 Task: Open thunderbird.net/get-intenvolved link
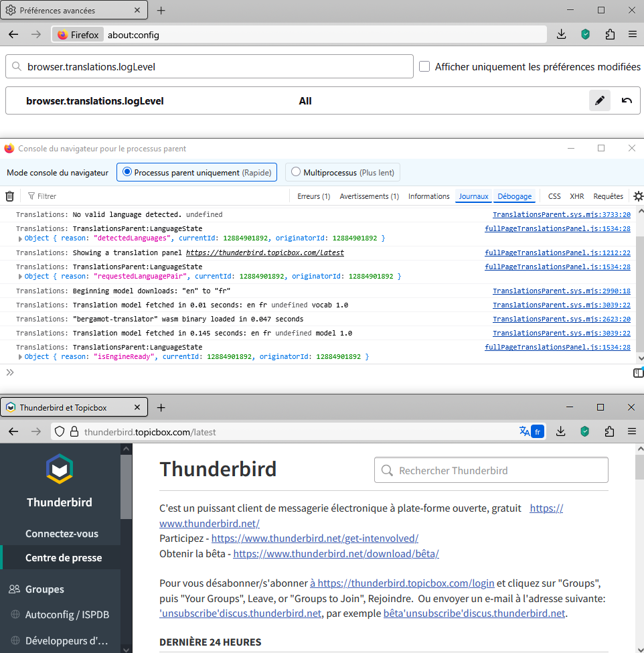coord(315,538)
